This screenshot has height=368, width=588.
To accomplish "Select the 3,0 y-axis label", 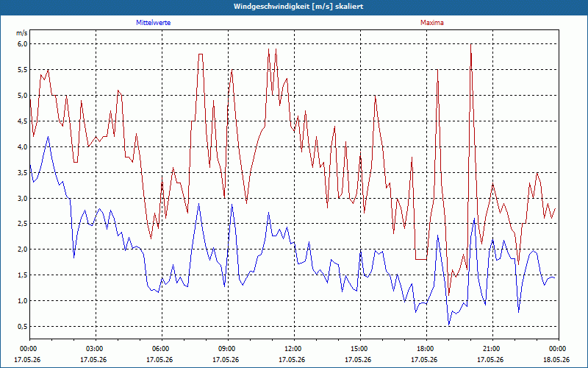I will (22, 198).
